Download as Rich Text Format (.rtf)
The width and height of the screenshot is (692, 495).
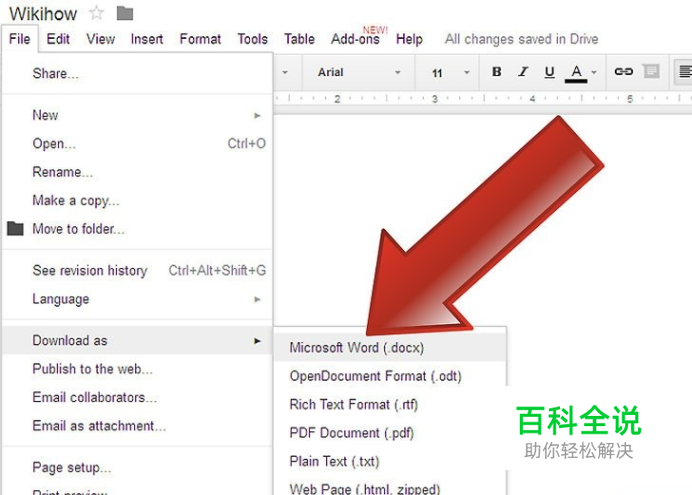pos(390,404)
